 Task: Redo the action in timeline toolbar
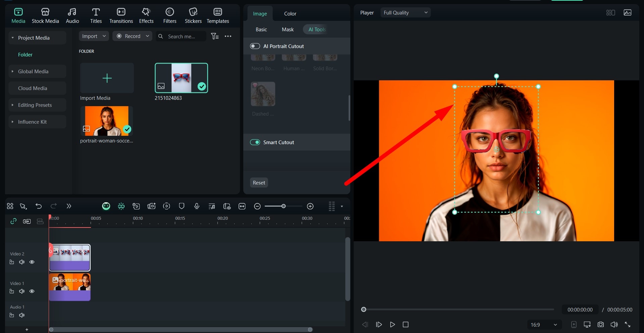coord(54,206)
